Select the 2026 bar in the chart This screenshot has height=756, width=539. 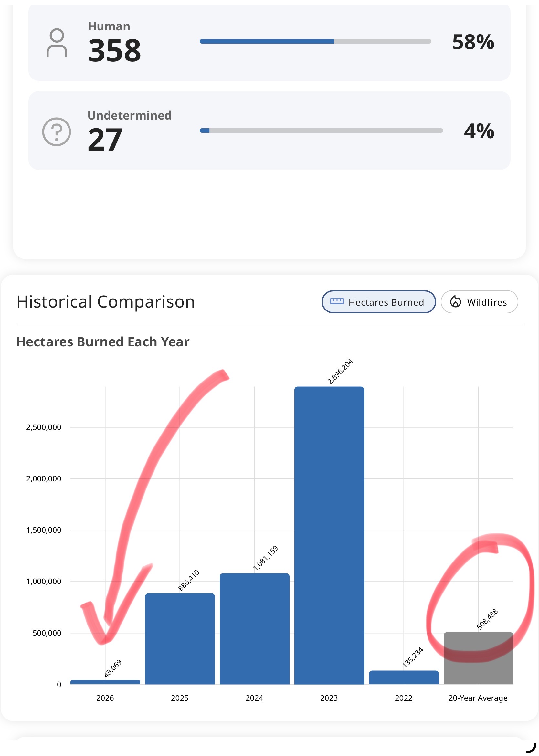point(105,682)
